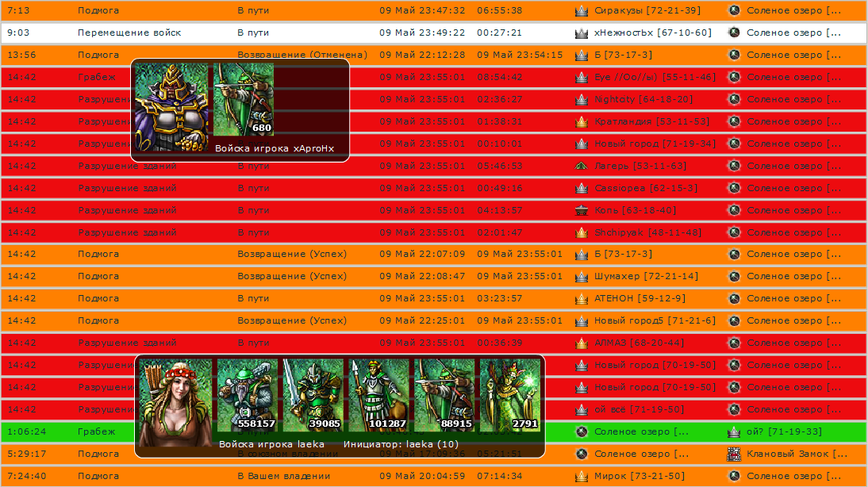868x487 pixels.
Task: Open хНежностьх [67-10-60] city link
Action: [653, 33]
